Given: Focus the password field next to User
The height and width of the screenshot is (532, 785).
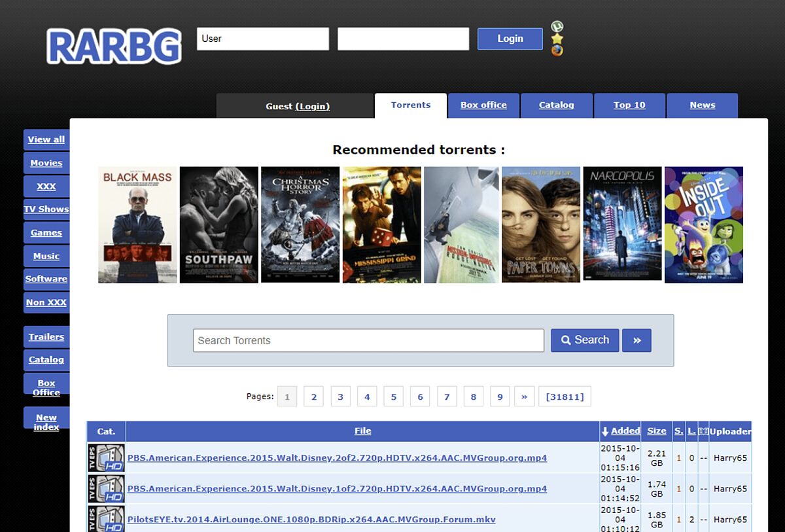Looking at the screenshot, I should coord(403,39).
